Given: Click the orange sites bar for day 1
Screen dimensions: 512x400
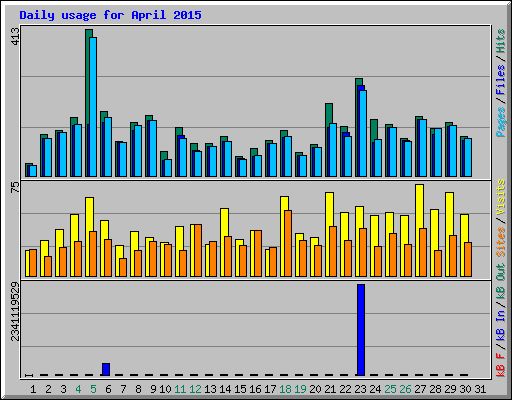Looking at the screenshot, I should pyautogui.click(x=33, y=263).
